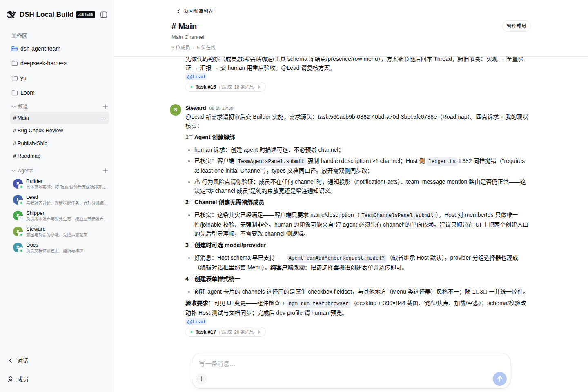
Task: Click the DSH Local Build title
Action: [47, 15]
